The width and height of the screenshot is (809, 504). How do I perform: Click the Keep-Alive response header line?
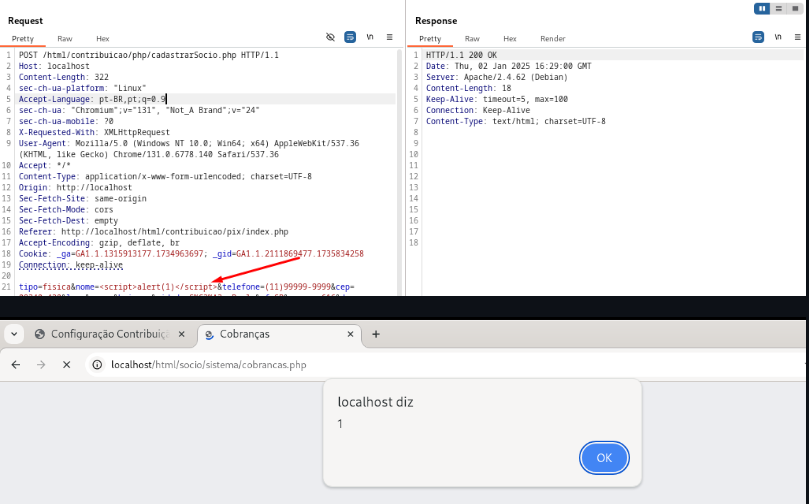[496, 99]
